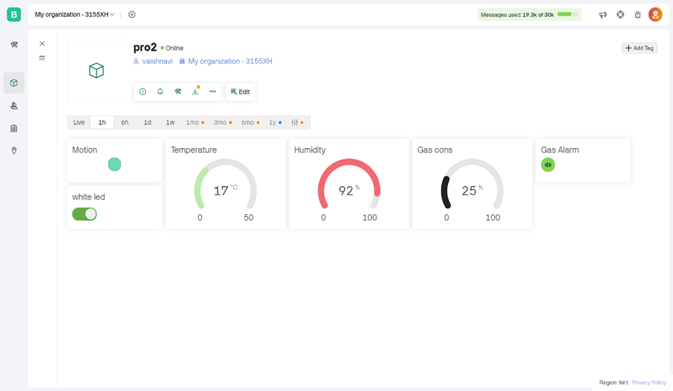Open Users icon in sidebar
673x391 pixels.
pos(14,106)
